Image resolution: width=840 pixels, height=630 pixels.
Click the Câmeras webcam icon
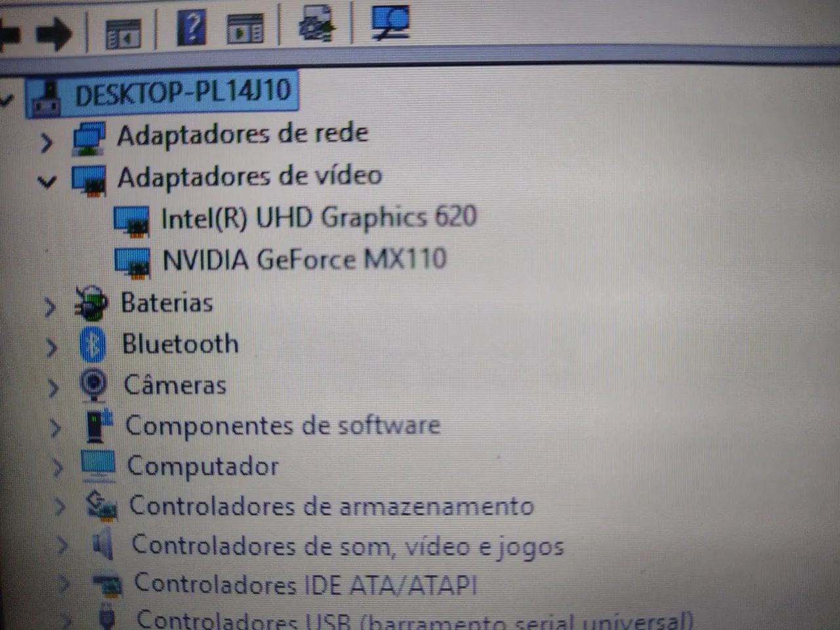click(94, 385)
